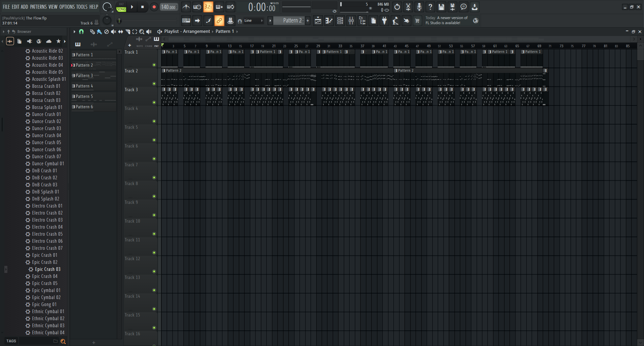Open the browser cloud tab

(x=49, y=41)
